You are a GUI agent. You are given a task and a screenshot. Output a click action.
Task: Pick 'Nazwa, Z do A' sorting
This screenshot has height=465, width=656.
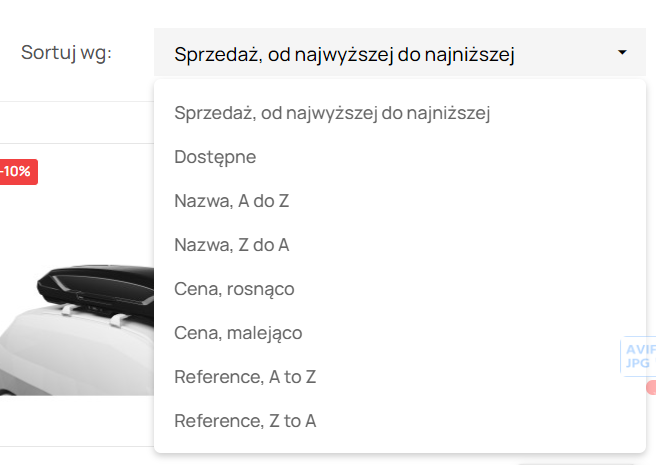click(x=231, y=245)
